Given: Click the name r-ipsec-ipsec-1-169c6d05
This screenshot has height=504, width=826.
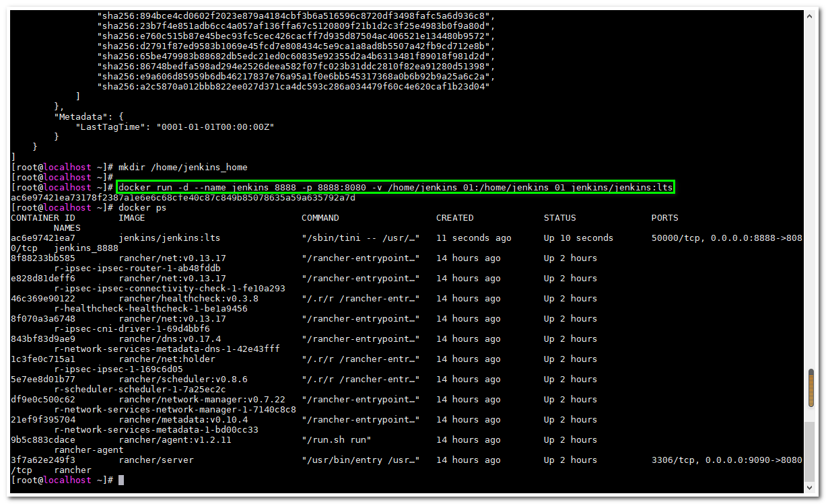Looking at the screenshot, I should (118, 369).
